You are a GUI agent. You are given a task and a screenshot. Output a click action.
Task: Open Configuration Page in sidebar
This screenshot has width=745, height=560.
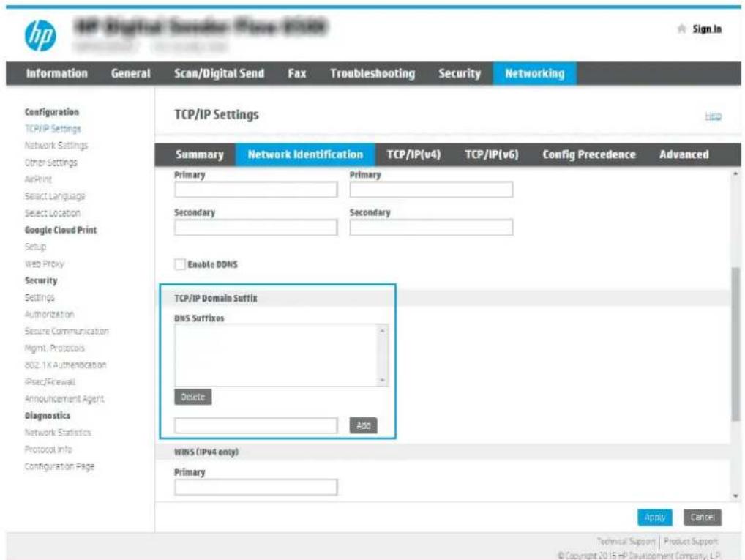[x=59, y=466]
